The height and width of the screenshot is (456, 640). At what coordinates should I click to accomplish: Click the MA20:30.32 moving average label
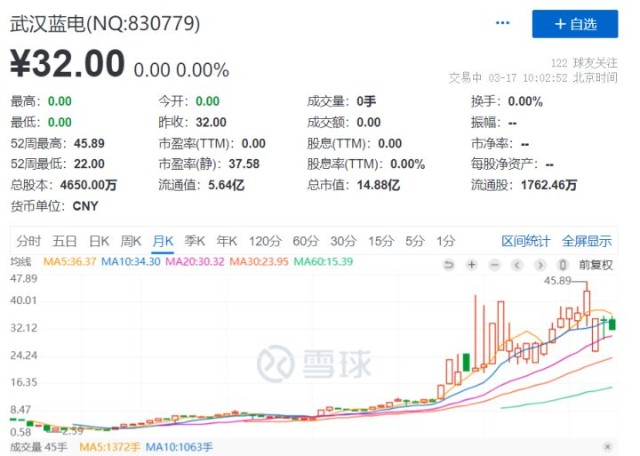click(195, 261)
